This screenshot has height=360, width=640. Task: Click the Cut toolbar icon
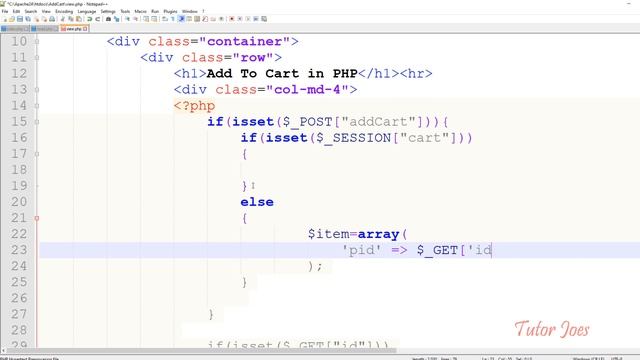click(x=62, y=19)
